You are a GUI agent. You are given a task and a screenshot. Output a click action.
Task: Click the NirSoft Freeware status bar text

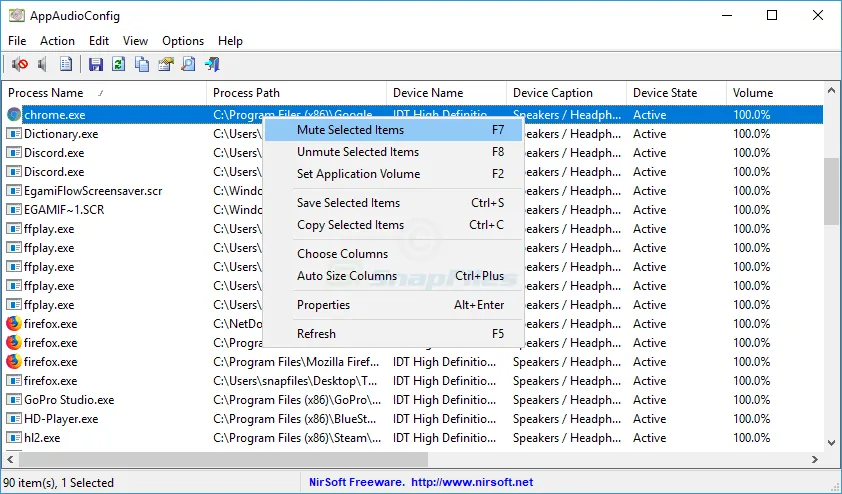coord(357,482)
